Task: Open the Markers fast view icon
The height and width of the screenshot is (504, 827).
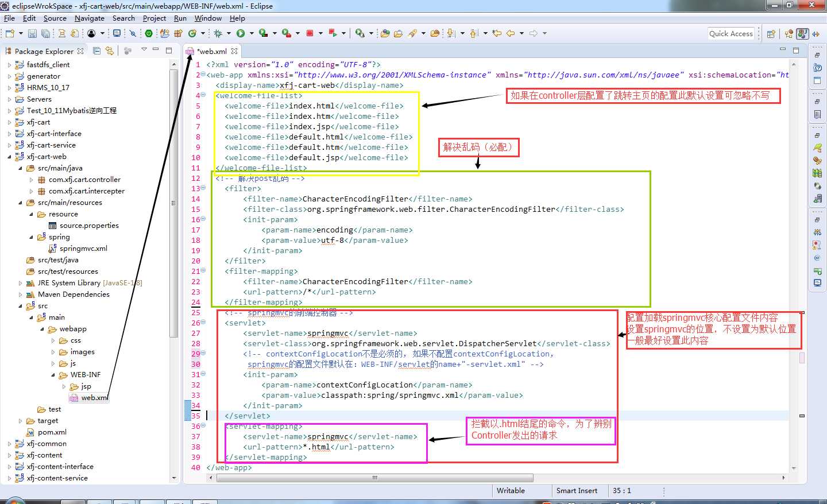Action: (817, 245)
